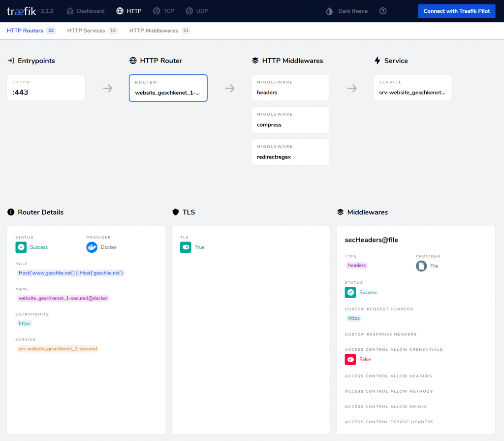Click the False indicator under Access Control Allow Credentials
This screenshot has width=504, height=441.
coord(350,359)
